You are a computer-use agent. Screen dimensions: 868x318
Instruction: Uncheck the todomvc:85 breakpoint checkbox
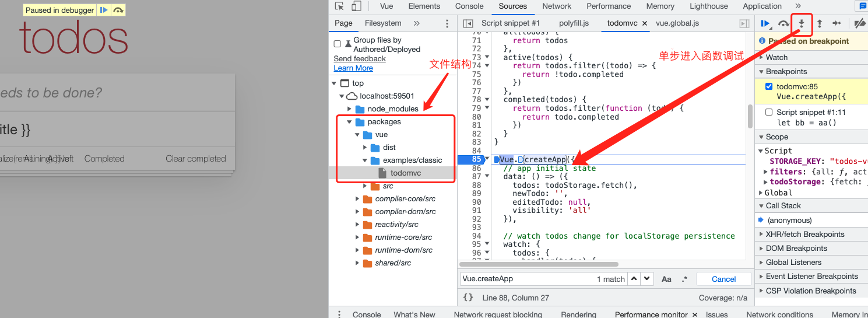click(769, 86)
